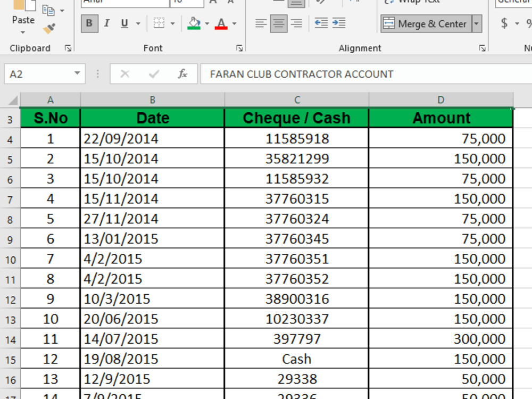
Task: Click the Borders icon
Action: tap(159, 23)
